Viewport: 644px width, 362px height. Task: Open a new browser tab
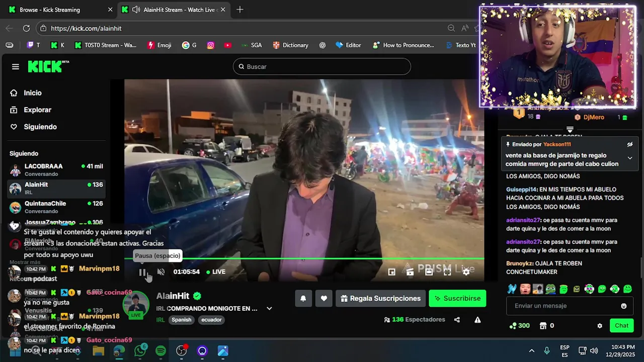point(240,10)
